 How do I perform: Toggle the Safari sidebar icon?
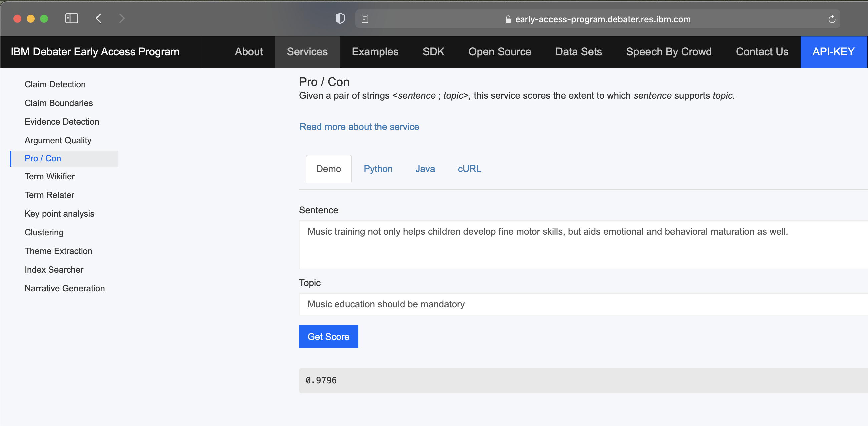pyautogui.click(x=71, y=19)
